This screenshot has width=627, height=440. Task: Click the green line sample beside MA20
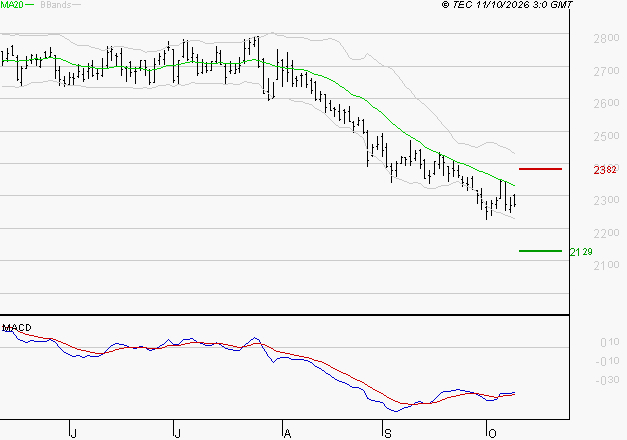[30, 5]
